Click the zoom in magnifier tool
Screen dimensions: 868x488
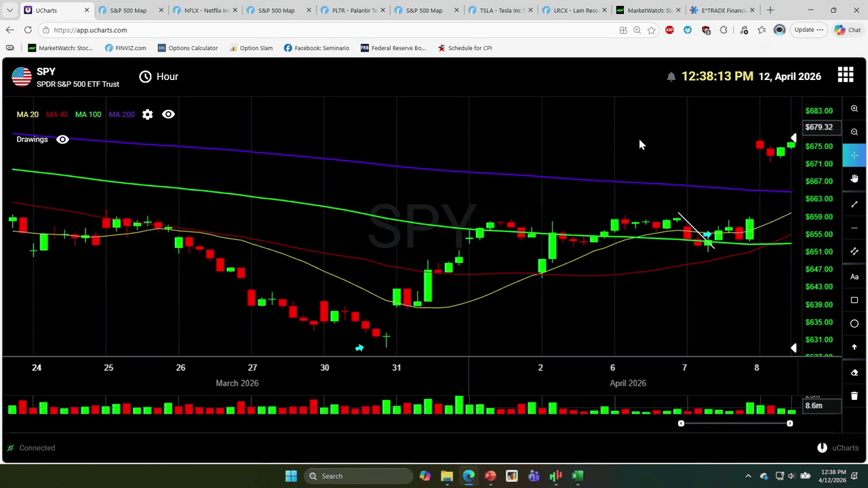pyautogui.click(x=854, y=108)
